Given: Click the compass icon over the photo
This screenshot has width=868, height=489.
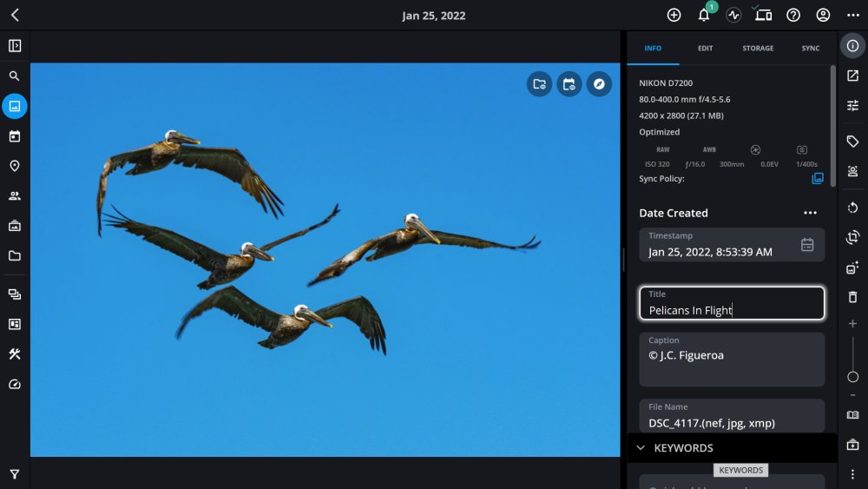Looking at the screenshot, I should [599, 84].
